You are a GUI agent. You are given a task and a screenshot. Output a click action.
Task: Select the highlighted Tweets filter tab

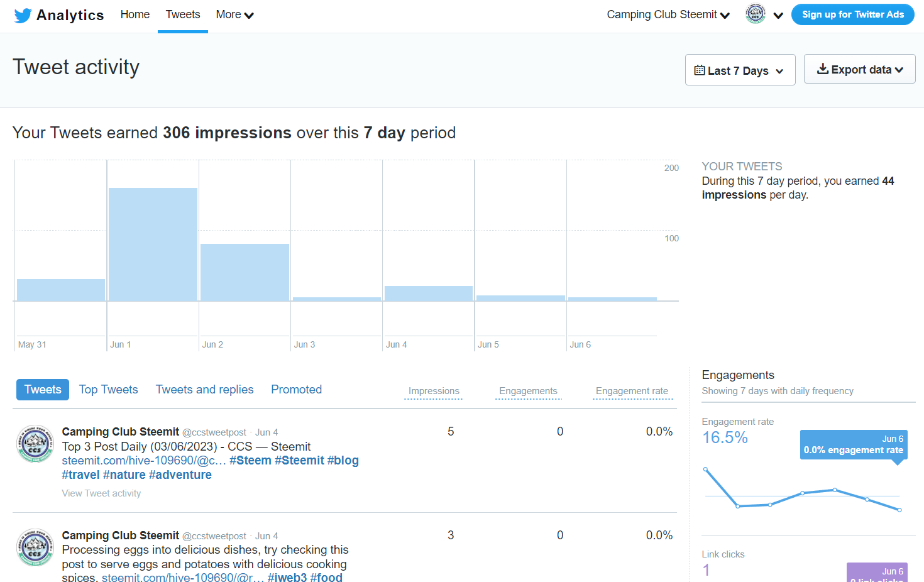pyautogui.click(x=43, y=390)
